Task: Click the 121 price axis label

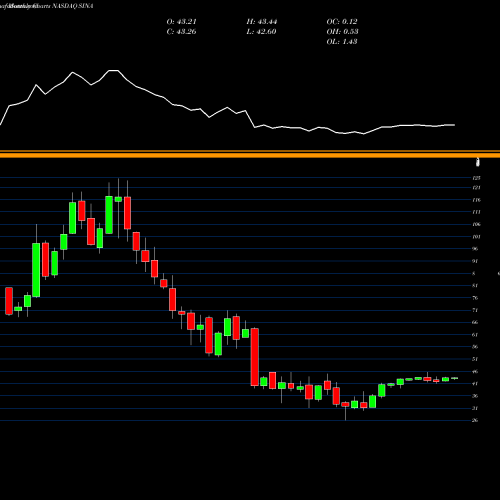Action: (476, 188)
